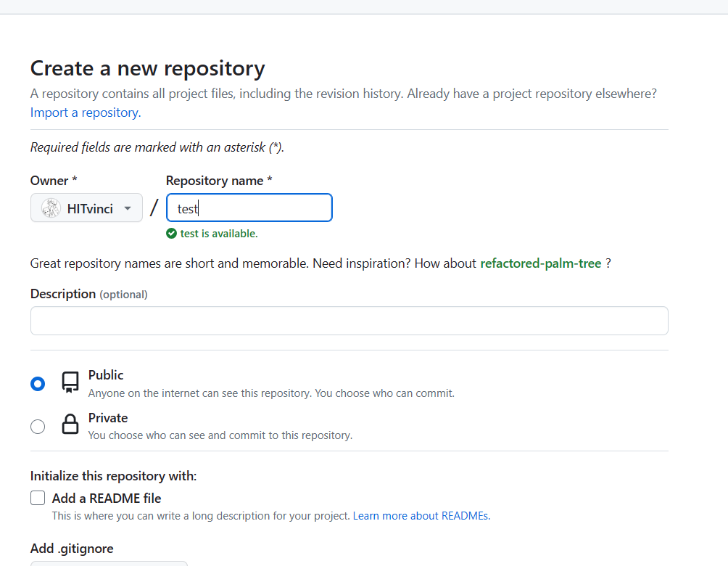The width and height of the screenshot is (728, 566).
Task: Click the HITvinci avatar icon
Action: point(51,208)
